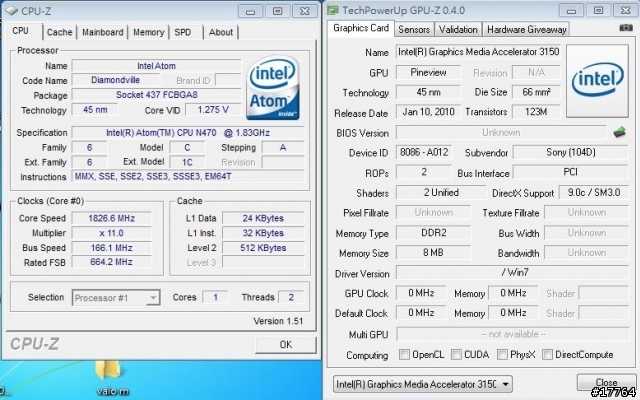Switch to the Sensors tab in GPU-Z
640x400 pixels.
point(414,29)
